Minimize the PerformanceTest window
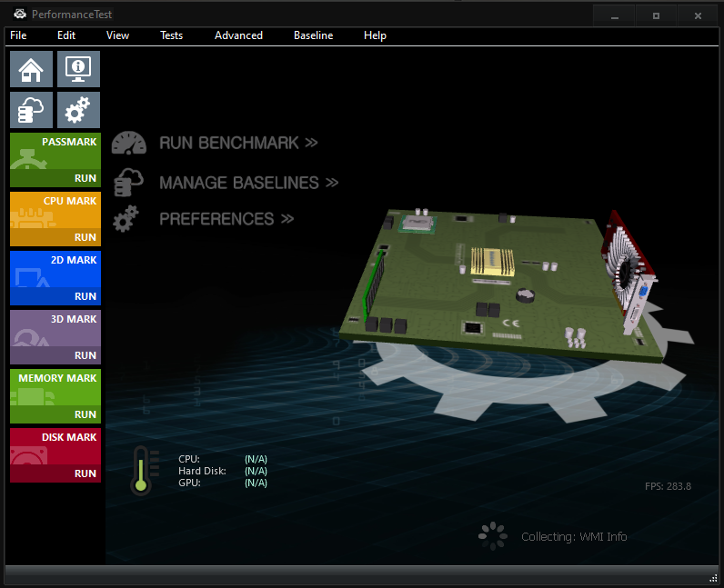724x588 pixels. click(x=614, y=15)
